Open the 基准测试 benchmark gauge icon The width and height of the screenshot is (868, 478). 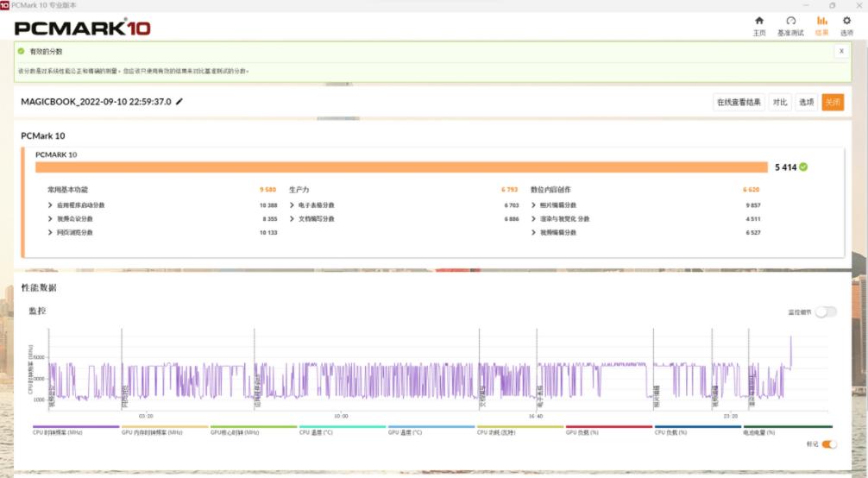tap(790, 25)
